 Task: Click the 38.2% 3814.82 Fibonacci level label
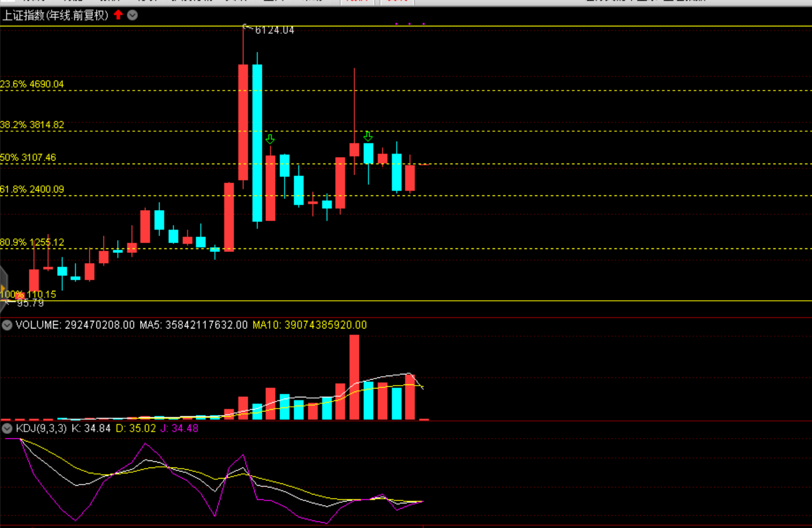click(32, 125)
